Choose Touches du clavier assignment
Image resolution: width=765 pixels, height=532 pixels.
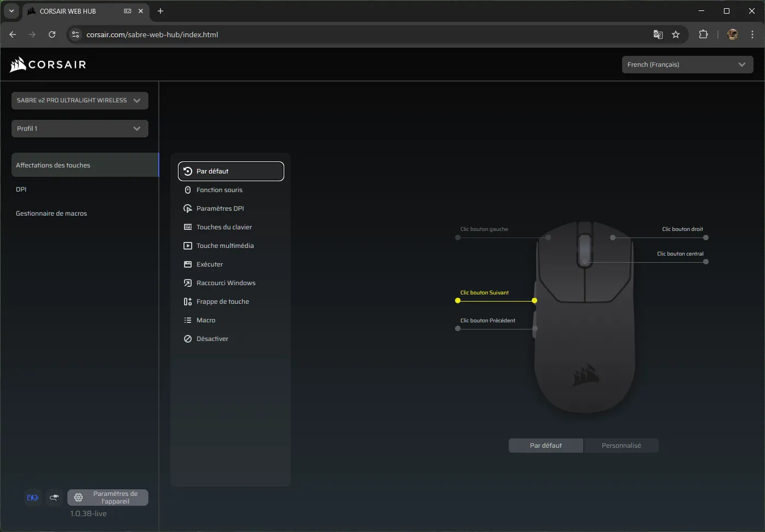(x=224, y=227)
